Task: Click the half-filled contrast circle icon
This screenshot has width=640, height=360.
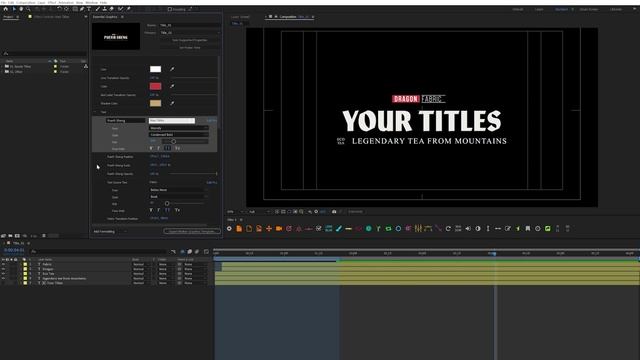Action: tap(478, 229)
